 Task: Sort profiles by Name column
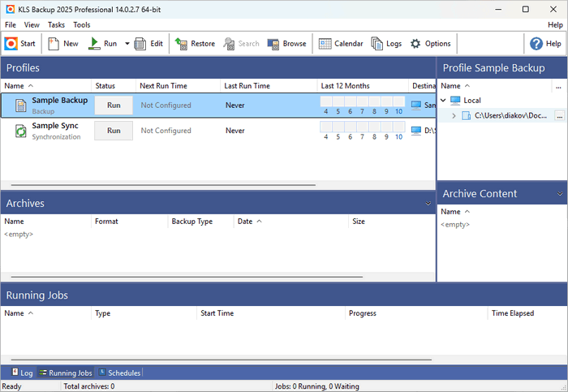[45, 86]
